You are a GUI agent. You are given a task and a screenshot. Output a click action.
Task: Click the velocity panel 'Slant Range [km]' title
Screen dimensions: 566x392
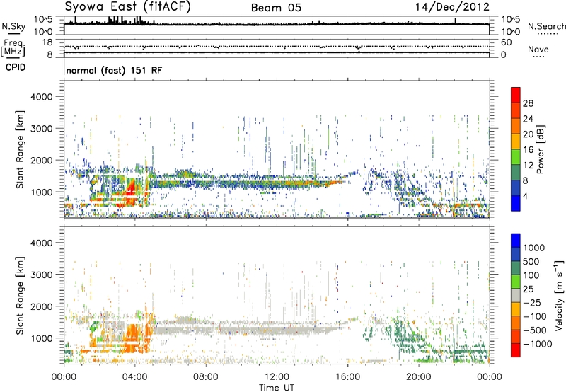20,295
